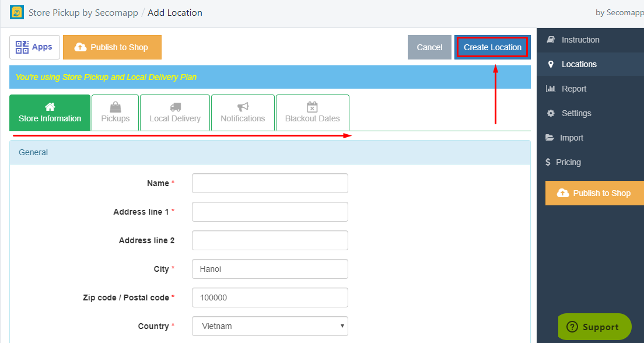Click the General section header

[270, 152]
